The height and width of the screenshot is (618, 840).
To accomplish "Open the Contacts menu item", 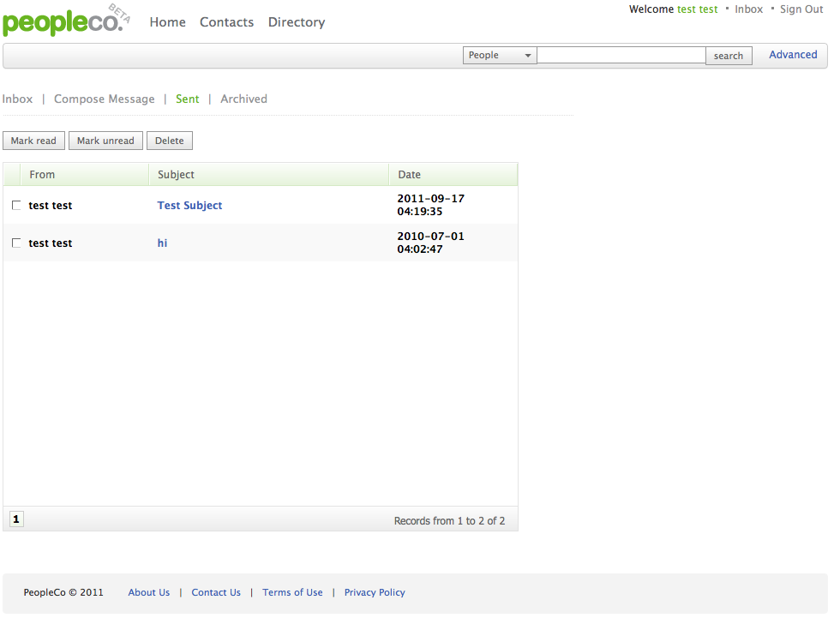I will point(226,22).
